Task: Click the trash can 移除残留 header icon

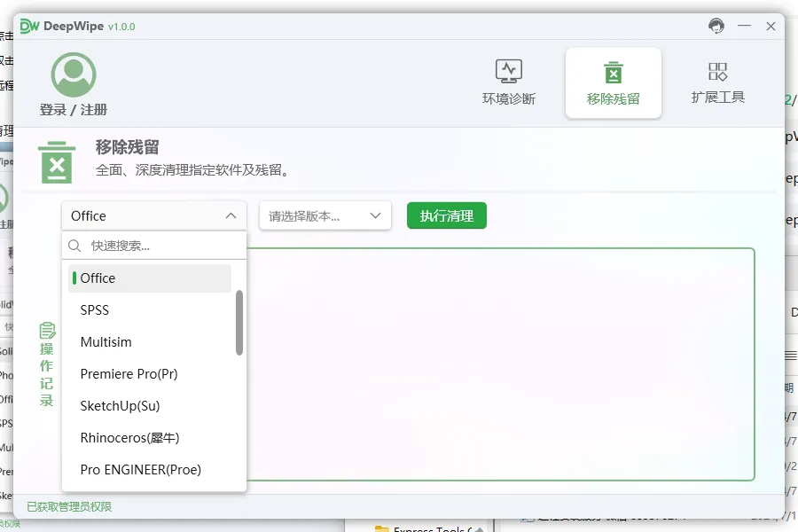Action: coord(57,162)
